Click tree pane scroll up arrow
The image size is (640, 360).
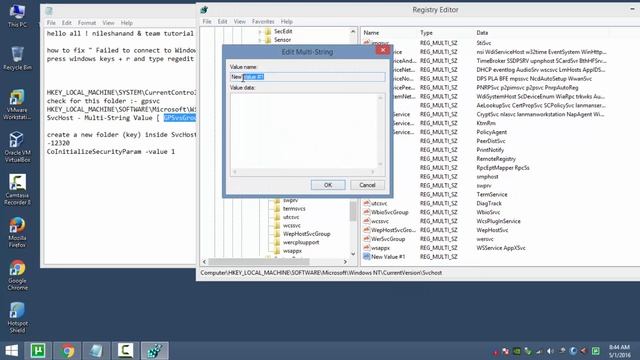pyautogui.click(x=353, y=31)
